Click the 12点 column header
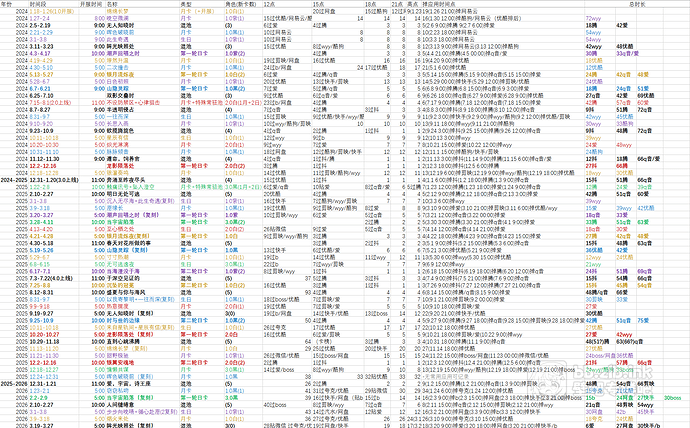690x428 pixels. point(269,4)
